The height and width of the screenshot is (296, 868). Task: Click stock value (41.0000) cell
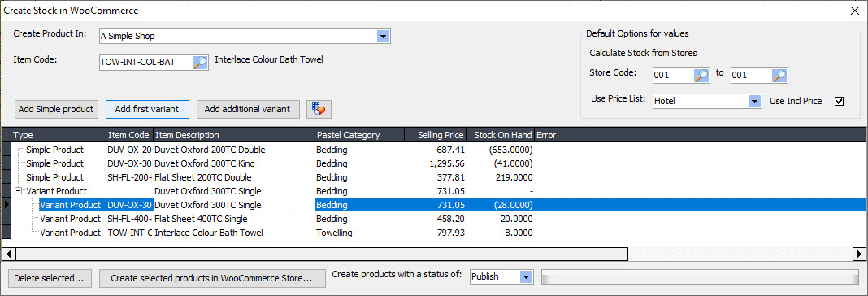tap(501, 163)
